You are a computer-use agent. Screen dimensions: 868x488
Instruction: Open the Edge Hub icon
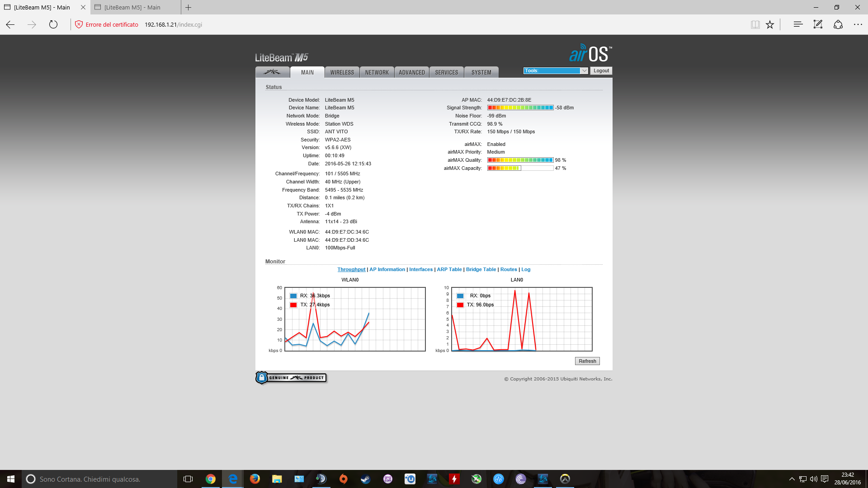(x=798, y=24)
